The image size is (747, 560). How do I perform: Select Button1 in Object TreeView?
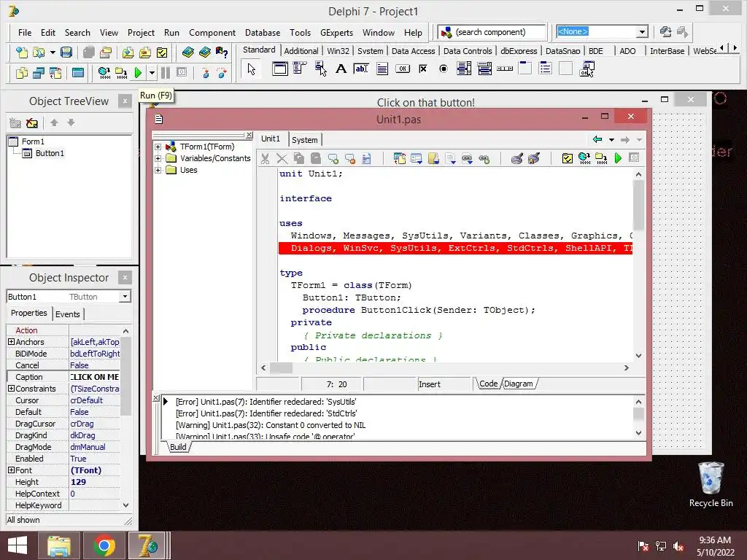[50, 153]
